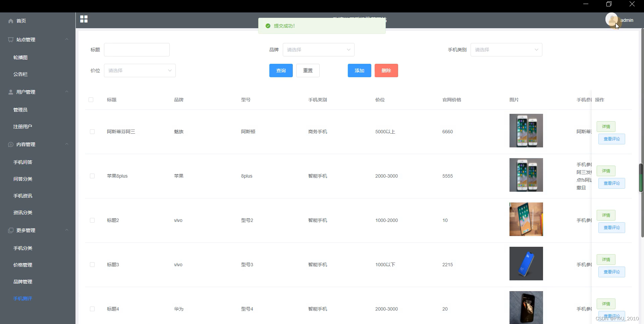This screenshot has height=324, width=644.
Task: Click the blue 查询 button
Action: [x=281, y=71]
